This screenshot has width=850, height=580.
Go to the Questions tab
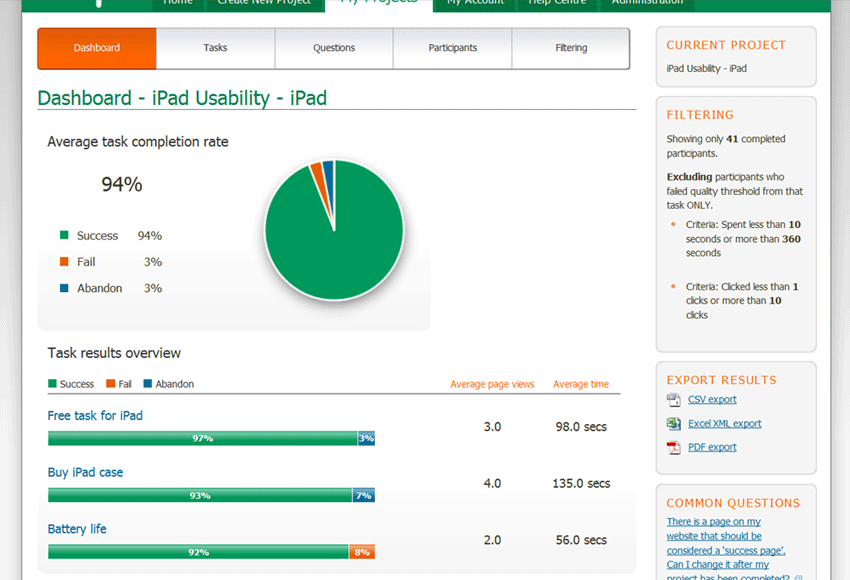pyautogui.click(x=334, y=48)
